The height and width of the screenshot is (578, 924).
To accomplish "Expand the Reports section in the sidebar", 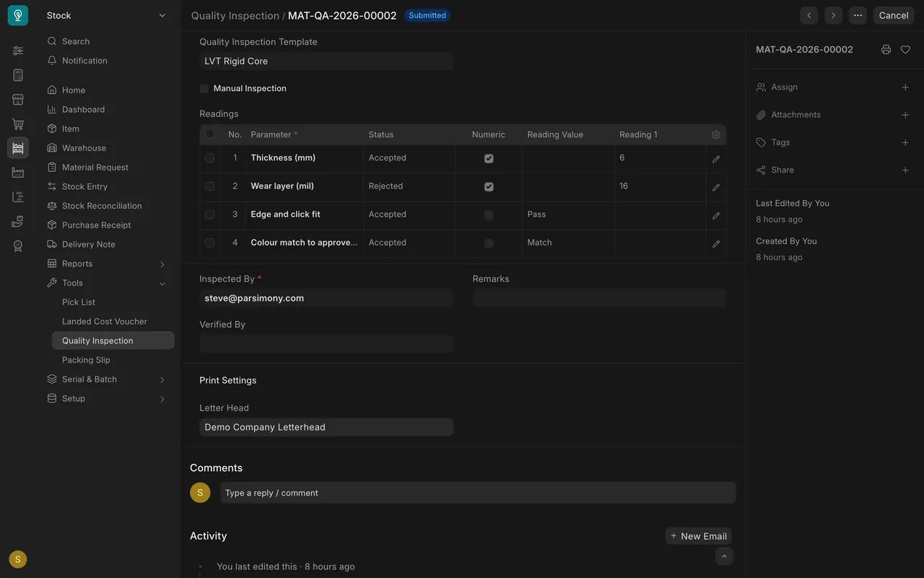I will coord(162,264).
